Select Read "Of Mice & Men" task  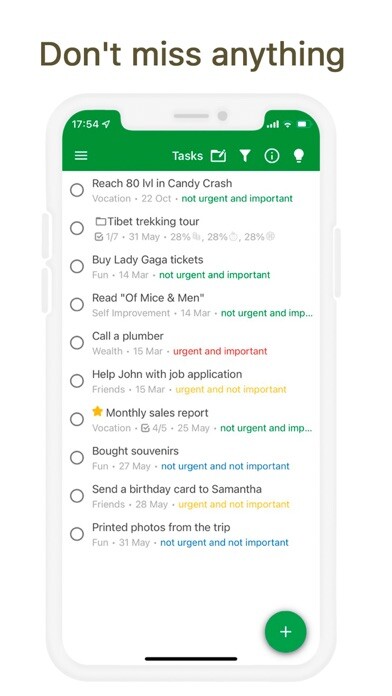(148, 298)
